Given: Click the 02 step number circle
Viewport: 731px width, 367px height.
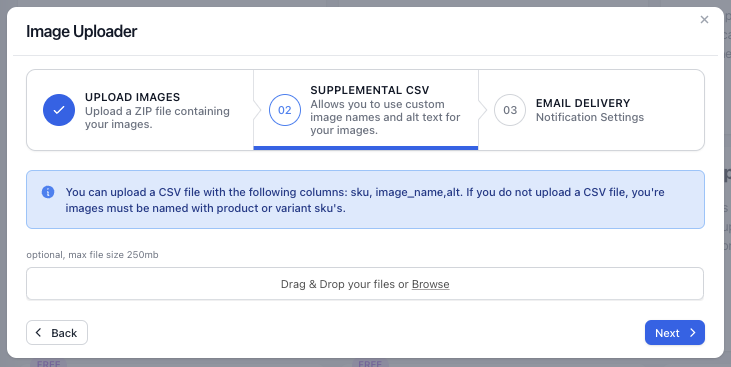Looking at the screenshot, I should point(284,110).
